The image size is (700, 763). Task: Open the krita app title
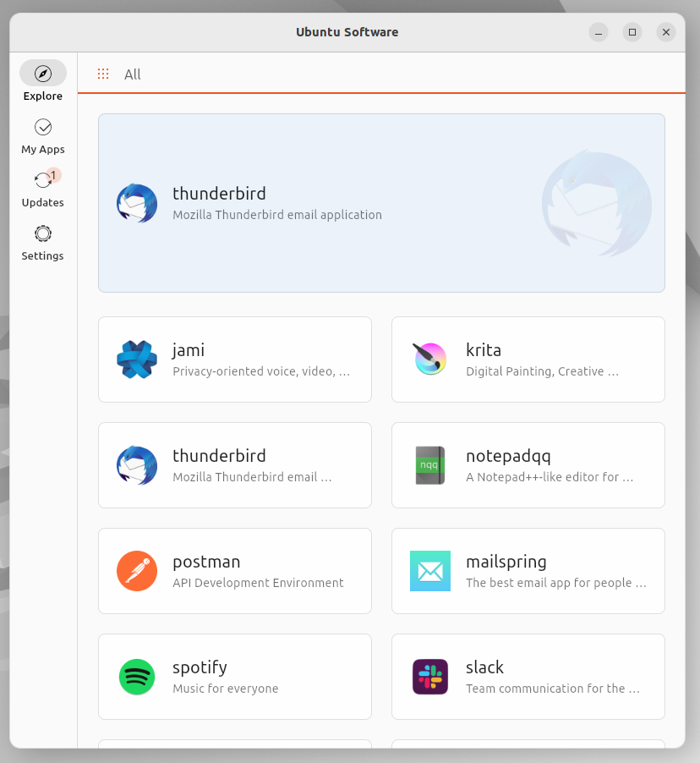tap(484, 350)
